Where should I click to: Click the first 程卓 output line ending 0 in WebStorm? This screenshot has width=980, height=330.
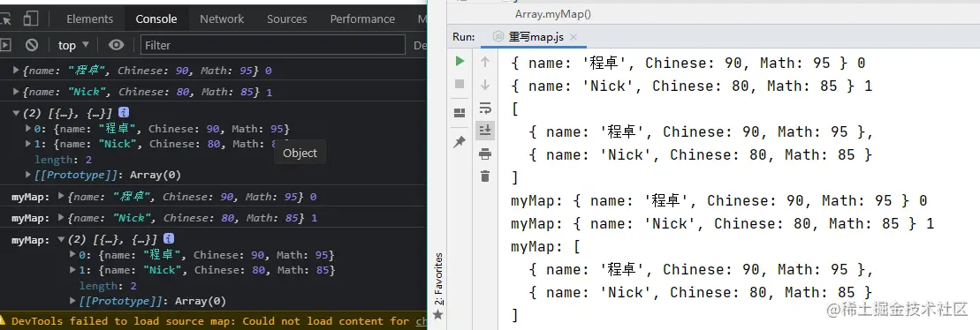(688, 63)
